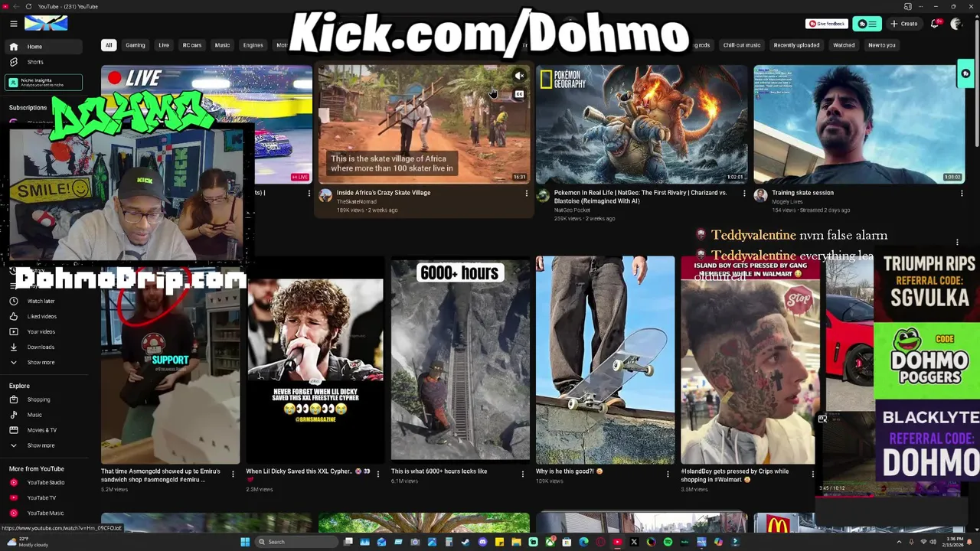Image resolution: width=980 pixels, height=551 pixels.
Task: Open options menu for Skate Village video
Action: point(526,194)
